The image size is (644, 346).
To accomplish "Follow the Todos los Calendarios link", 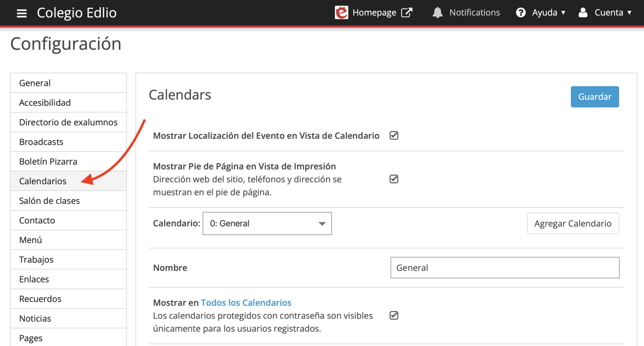I will [x=246, y=302].
